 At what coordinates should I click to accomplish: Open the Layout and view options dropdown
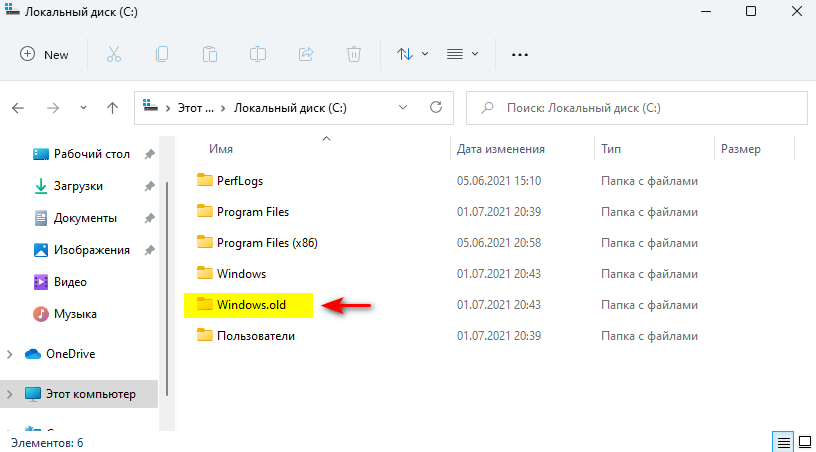(x=462, y=54)
